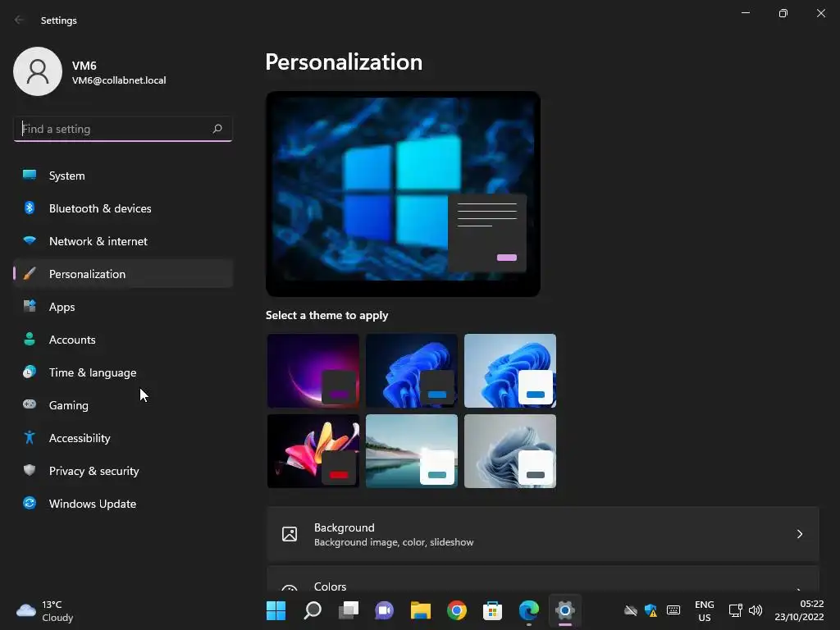Click the touch keyboard tray icon

(673, 610)
